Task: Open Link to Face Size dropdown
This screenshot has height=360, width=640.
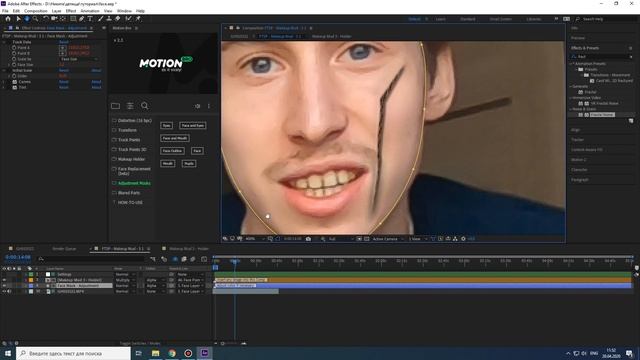Action: click(79, 59)
